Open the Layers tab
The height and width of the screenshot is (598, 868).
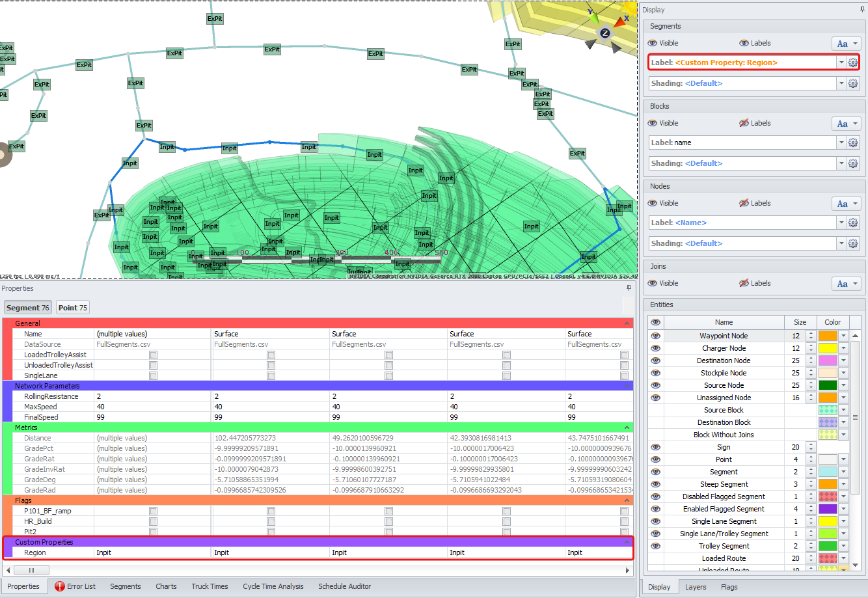pyautogui.click(x=695, y=587)
